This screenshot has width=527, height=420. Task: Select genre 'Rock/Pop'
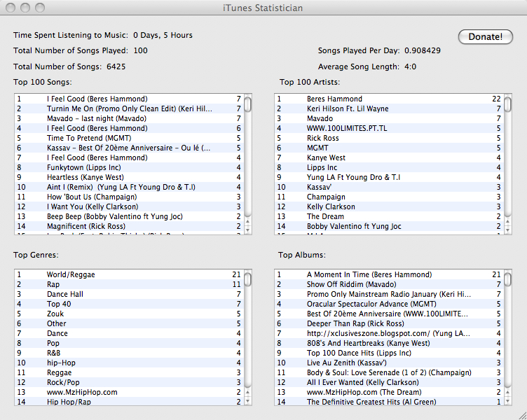pos(130,382)
